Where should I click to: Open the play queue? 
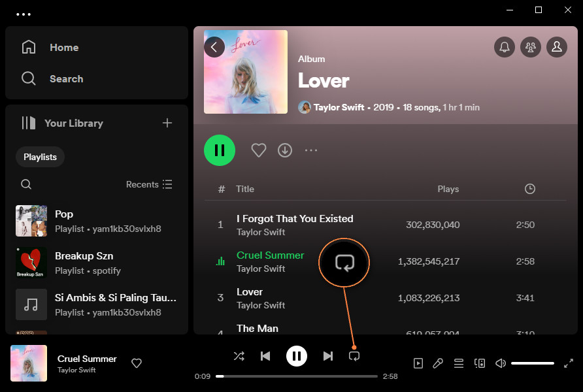[458, 363]
